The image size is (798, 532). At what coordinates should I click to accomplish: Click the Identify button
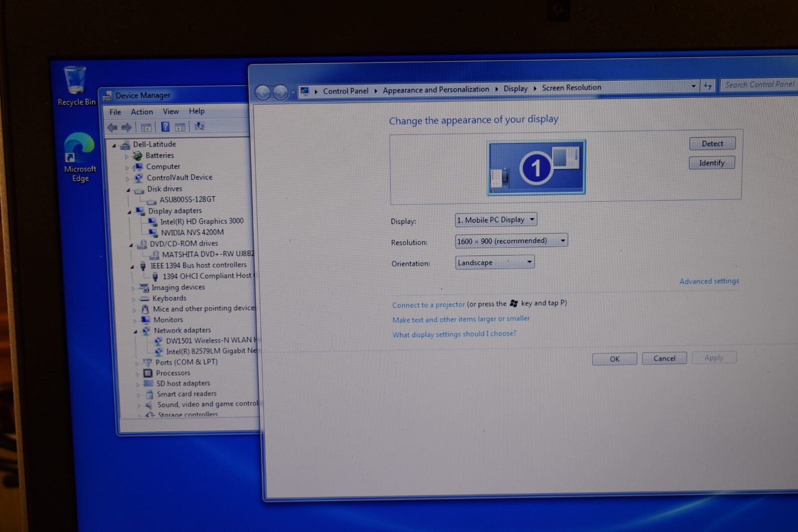[712, 163]
